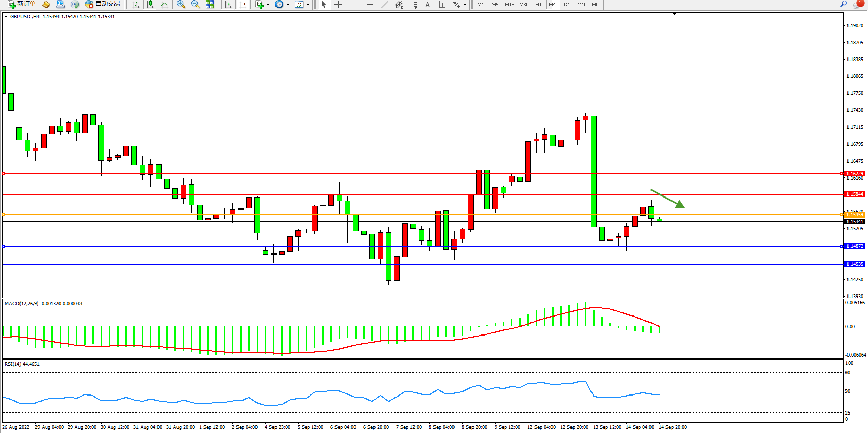Open a new order with 新订单
Screen dimensions: 868x434
(x=22, y=4)
